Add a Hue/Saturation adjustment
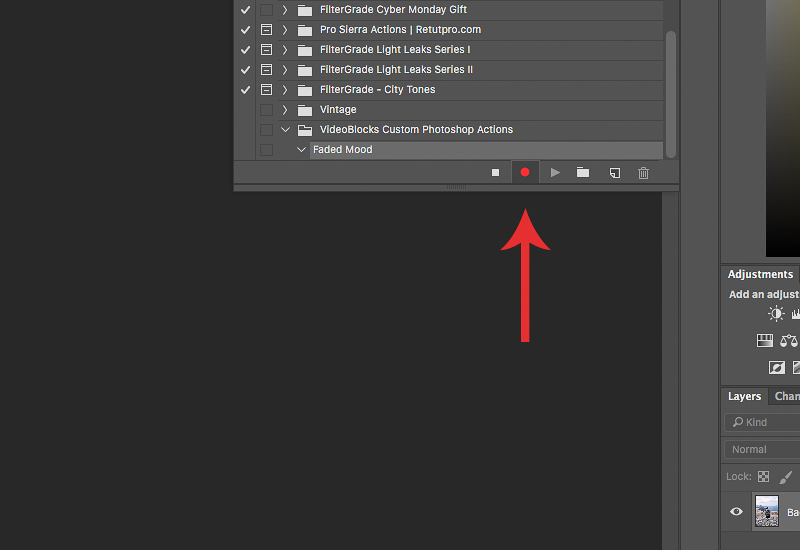The height and width of the screenshot is (550, 800). [764, 340]
